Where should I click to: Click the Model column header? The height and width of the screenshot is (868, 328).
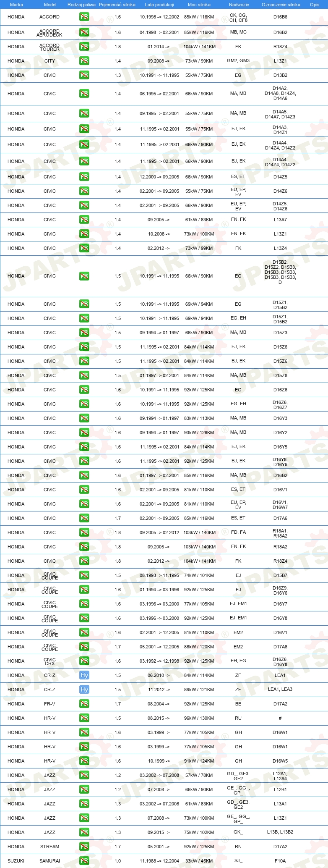[50, 5]
